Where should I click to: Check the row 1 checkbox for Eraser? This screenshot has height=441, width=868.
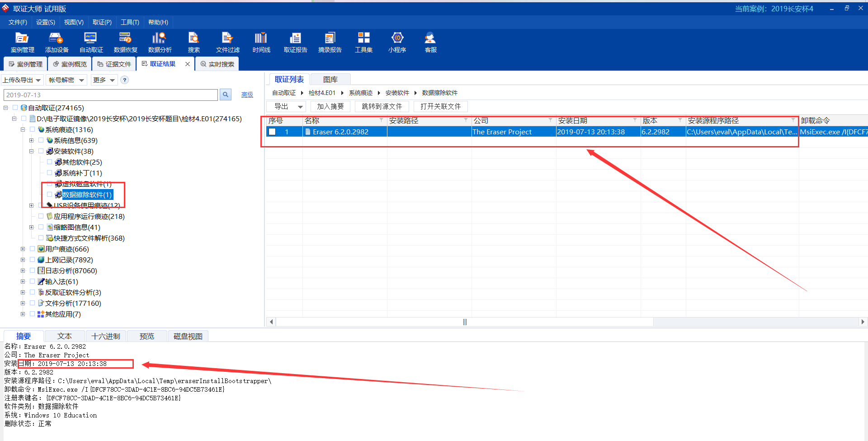(272, 132)
